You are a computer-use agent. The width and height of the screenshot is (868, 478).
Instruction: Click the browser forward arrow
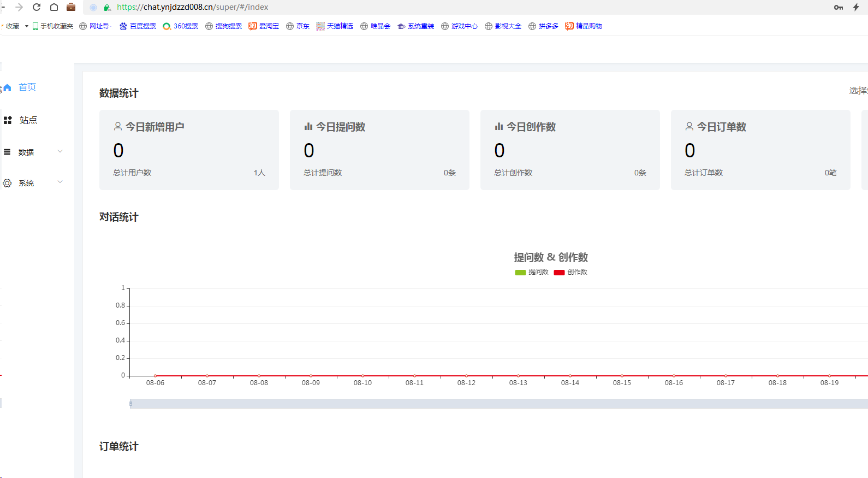coord(19,7)
